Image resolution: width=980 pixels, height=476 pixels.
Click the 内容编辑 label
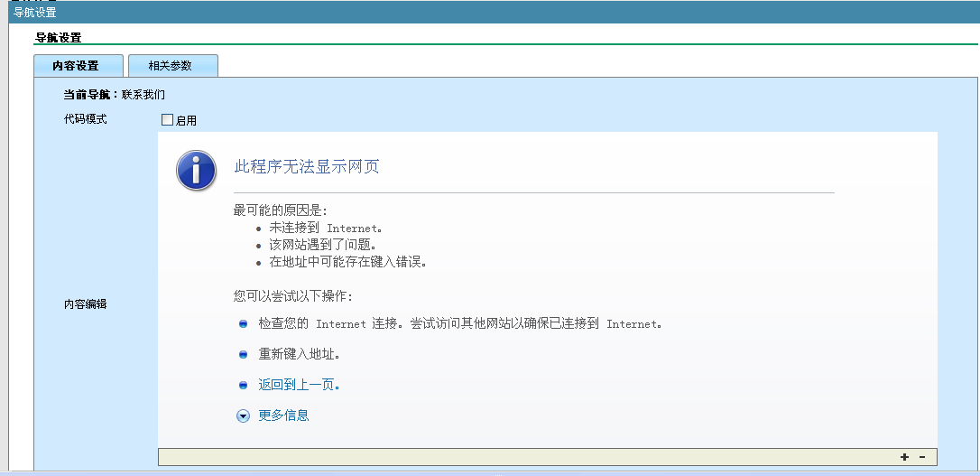(x=85, y=304)
